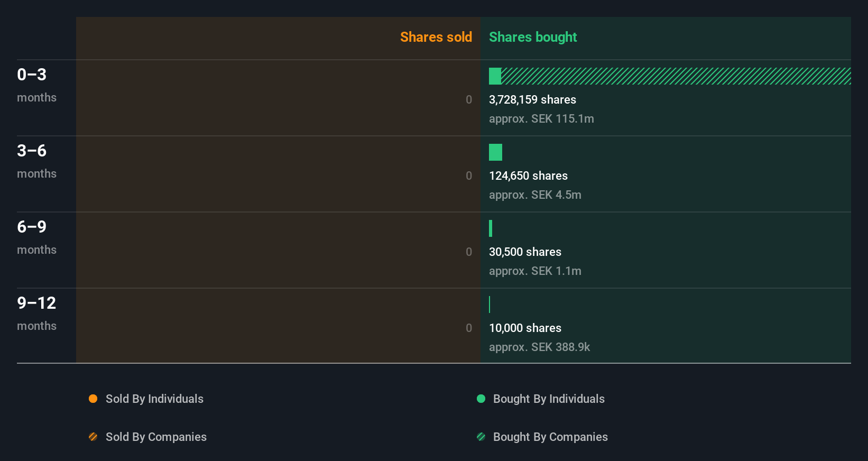This screenshot has width=868, height=461.
Task: Click the orange Sold By Individuals legend dot
Action: pos(93,399)
